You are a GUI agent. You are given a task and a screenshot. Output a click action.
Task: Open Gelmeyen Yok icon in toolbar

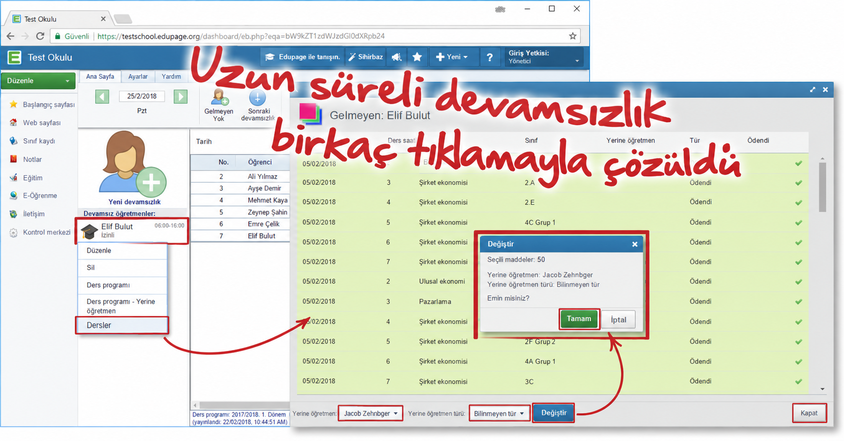point(219,105)
